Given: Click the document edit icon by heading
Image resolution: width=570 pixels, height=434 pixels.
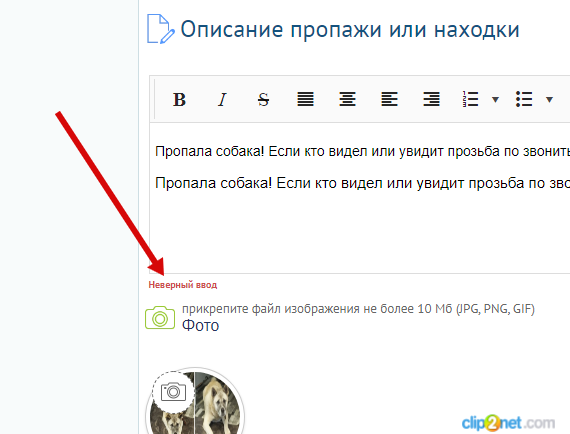Looking at the screenshot, I should (160, 29).
